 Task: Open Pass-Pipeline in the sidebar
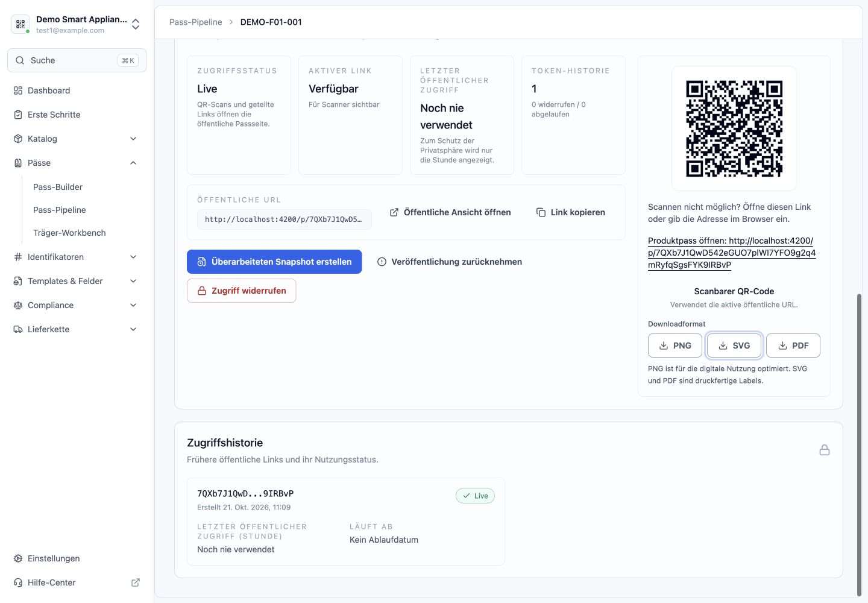click(60, 210)
